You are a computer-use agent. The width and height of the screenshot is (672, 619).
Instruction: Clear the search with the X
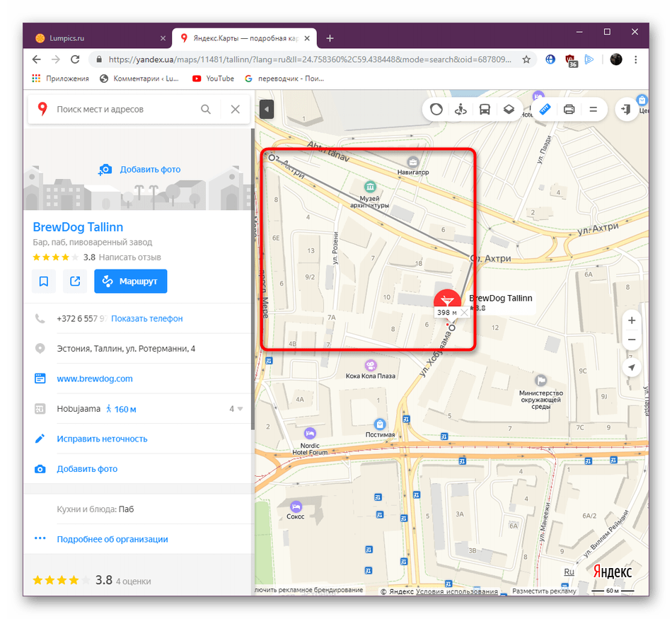tap(236, 110)
